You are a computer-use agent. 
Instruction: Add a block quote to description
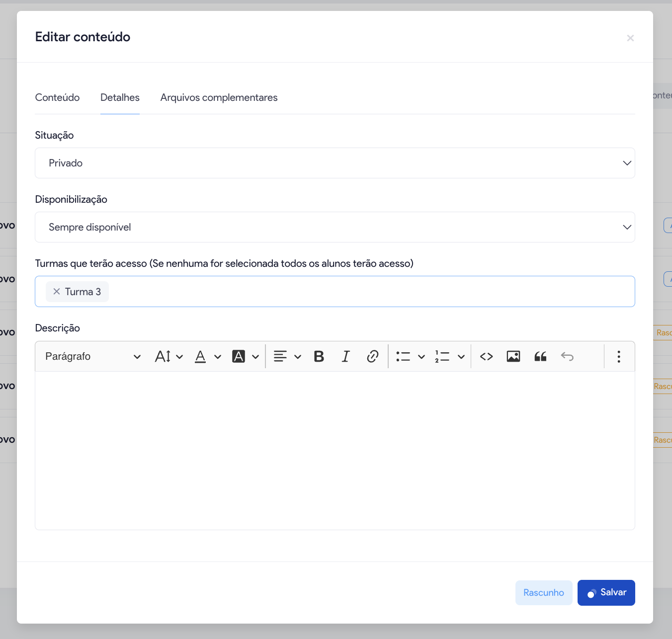(540, 356)
